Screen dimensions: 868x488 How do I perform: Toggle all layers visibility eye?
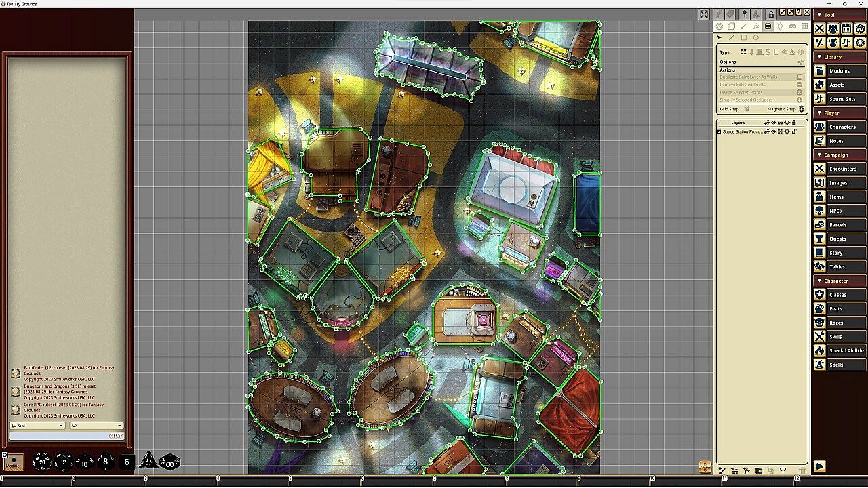point(774,123)
